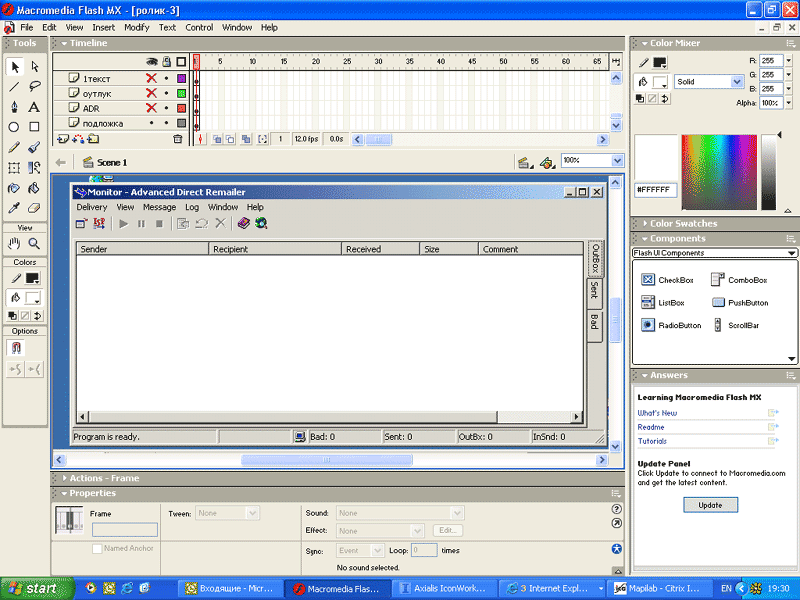Open the Solid fill style dropdown
The height and width of the screenshot is (600, 800).
click(737, 82)
